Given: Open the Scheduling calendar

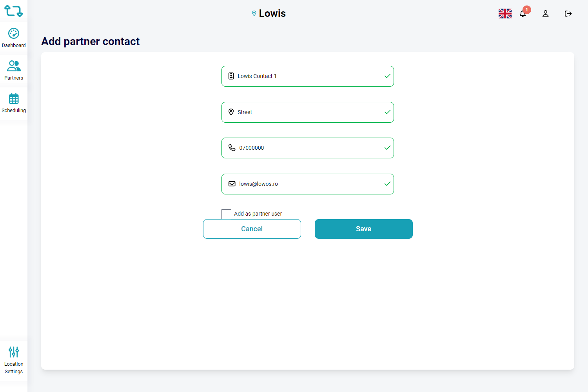Looking at the screenshot, I should tap(14, 103).
